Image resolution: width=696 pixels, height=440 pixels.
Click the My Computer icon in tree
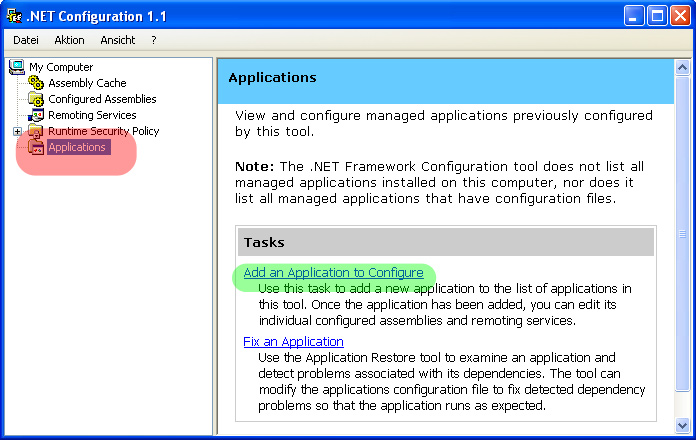point(17,67)
